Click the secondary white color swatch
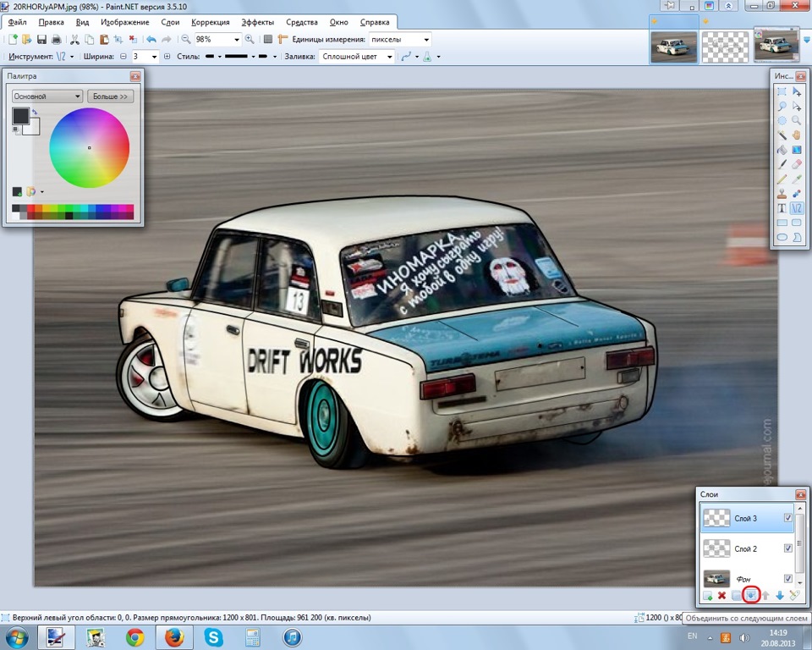Viewport: 812px width, 650px height. [x=34, y=128]
